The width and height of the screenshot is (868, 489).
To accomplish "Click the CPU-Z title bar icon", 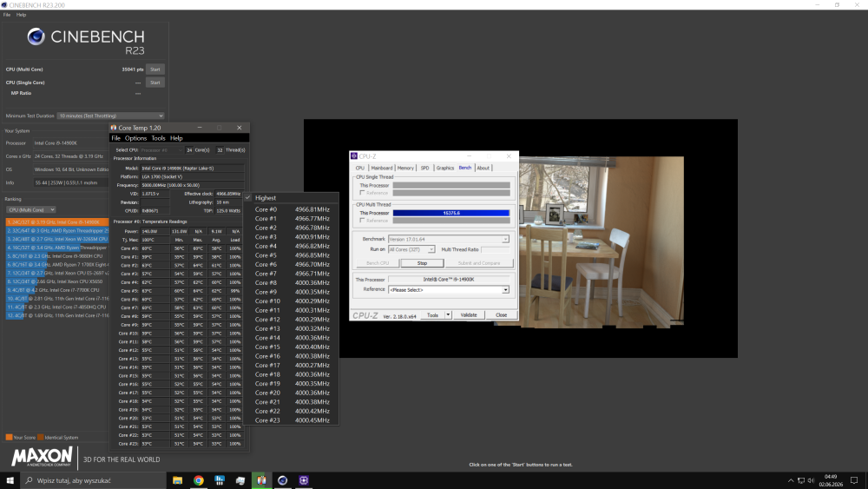I will tap(354, 156).
